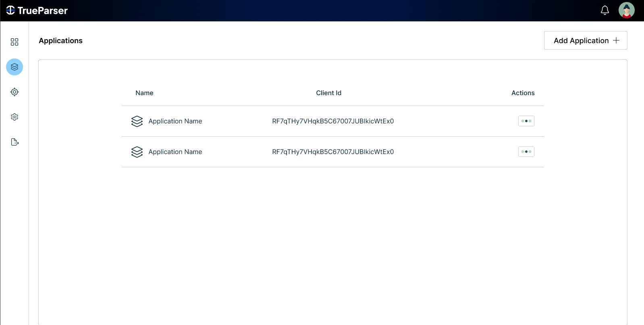644x325 pixels.
Task: Click the Client Id column header
Action: tap(328, 93)
